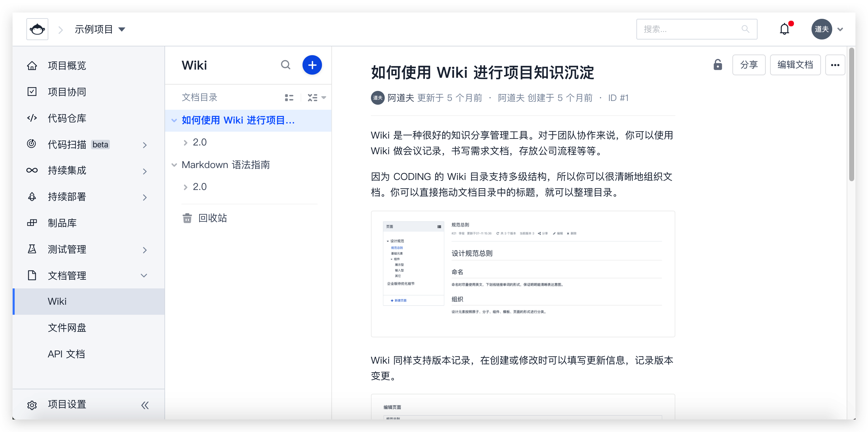Screen dimensions: 868x432
Task: Click the 分享 button
Action: point(748,65)
